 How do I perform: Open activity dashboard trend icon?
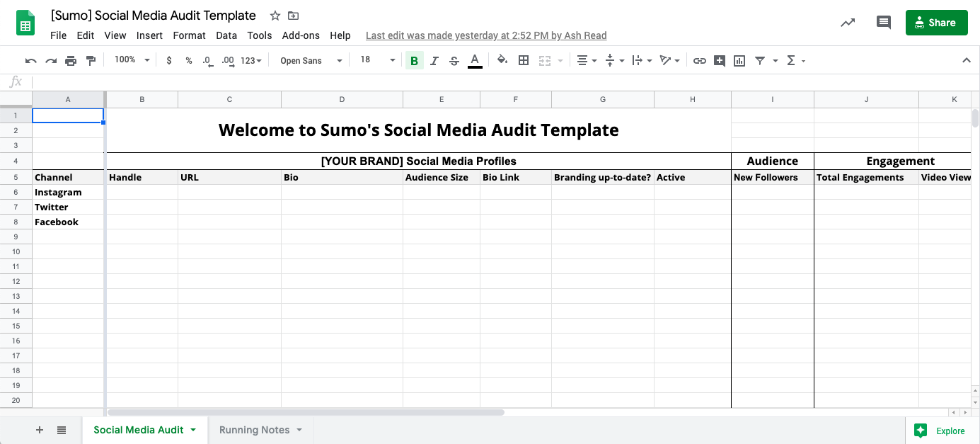click(848, 23)
